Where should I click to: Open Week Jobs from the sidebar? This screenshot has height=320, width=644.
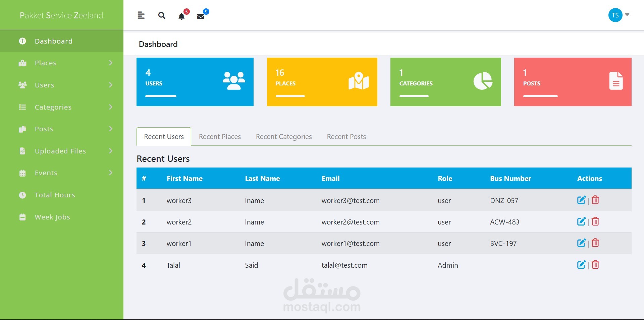tap(52, 217)
